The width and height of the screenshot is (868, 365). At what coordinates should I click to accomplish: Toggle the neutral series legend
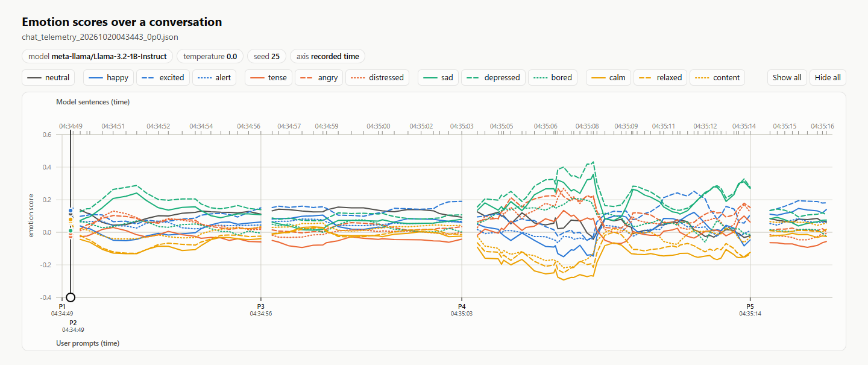click(x=48, y=77)
